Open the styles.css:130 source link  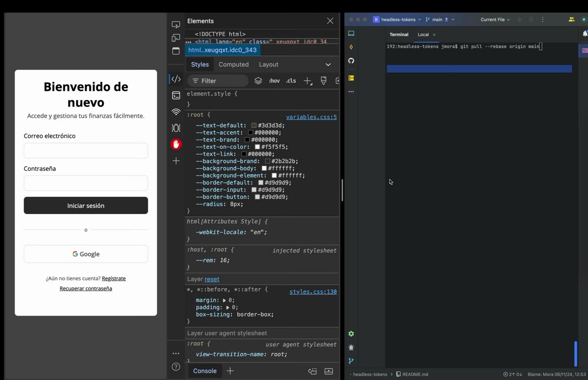click(x=313, y=292)
